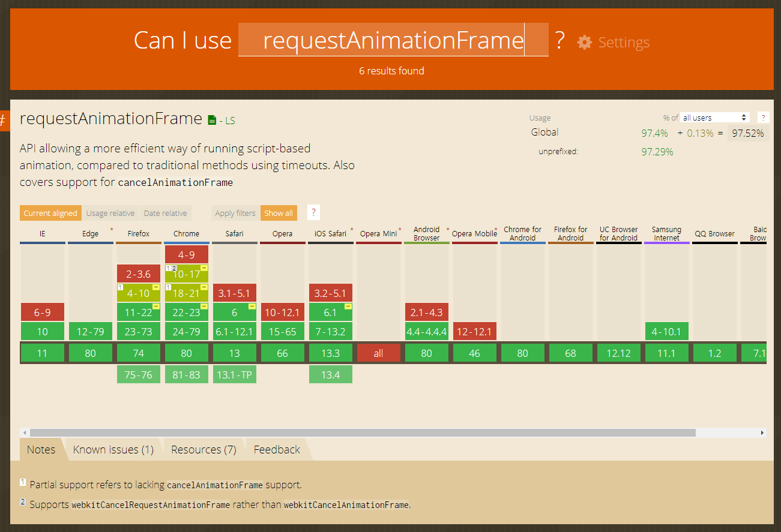Click Edge 12-79 cell
Viewport: 781px width, 532px height.
[x=90, y=331]
